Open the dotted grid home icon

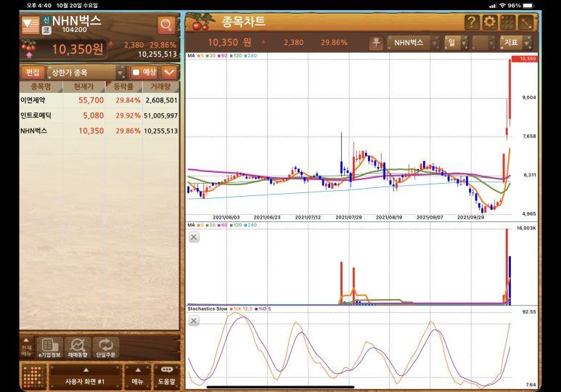pos(34,377)
